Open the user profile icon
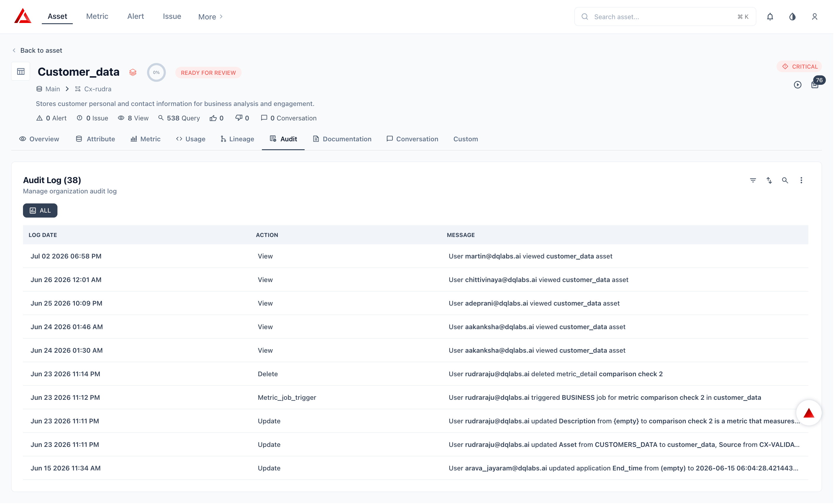The height and width of the screenshot is (504, 834). (815, 16)
